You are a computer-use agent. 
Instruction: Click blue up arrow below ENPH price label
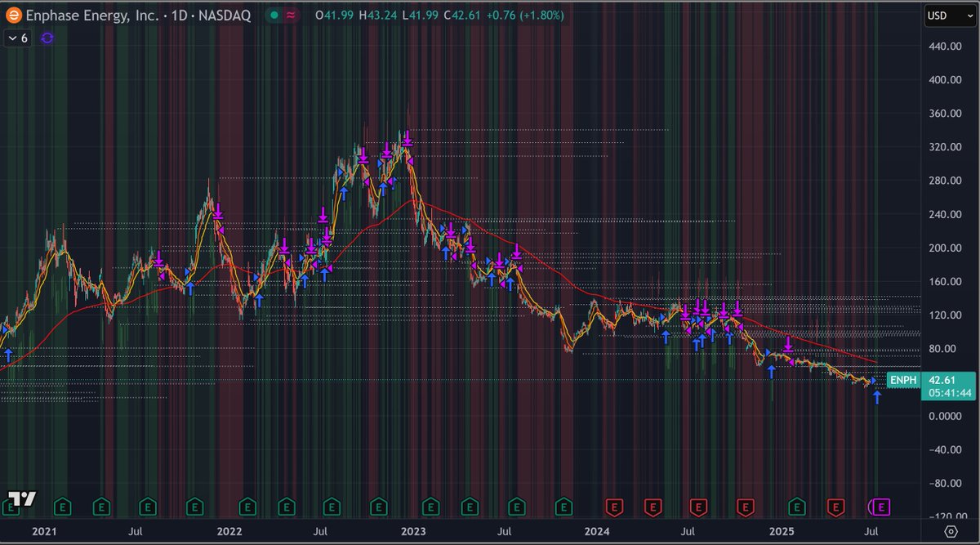click(x=877, y=398)
